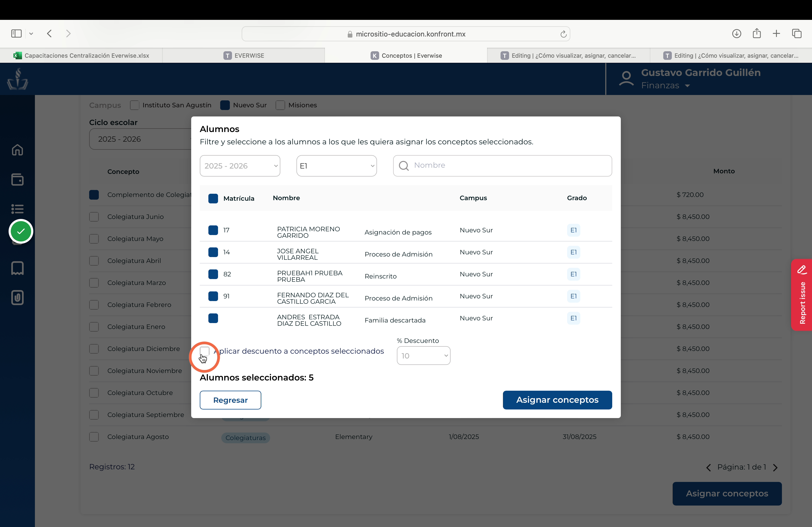Toggle the Instituto San Agustín campus checkbox
Image resolution: width=812 pixels, height=527 pixels.
tap(135, 105)
